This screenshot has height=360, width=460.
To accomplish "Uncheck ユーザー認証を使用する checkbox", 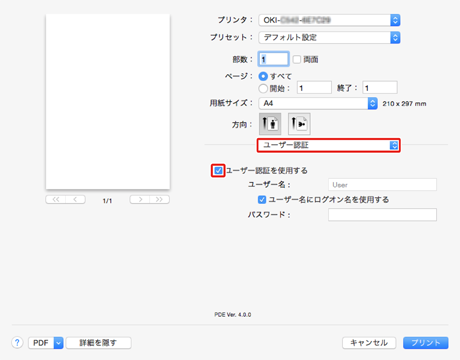I will [x=218, y=171].
